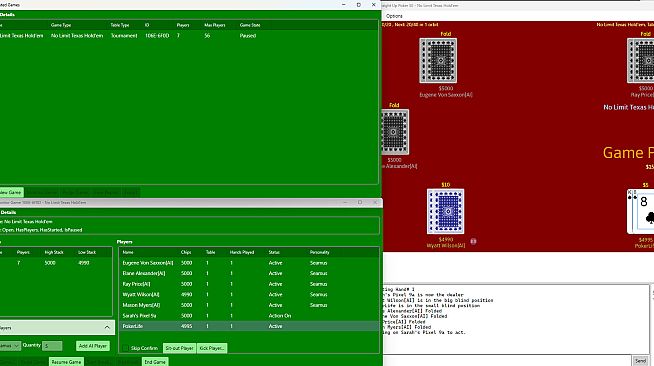
Task: Click Wyatt Wilson's $10 bet label
Action: (x=445, y=185)
